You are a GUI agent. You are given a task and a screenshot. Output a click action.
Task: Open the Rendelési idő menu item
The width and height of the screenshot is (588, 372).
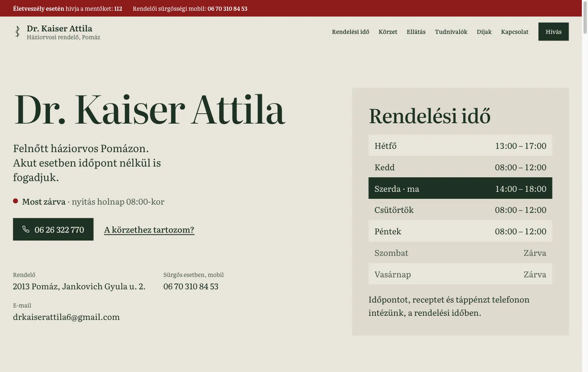351,32
